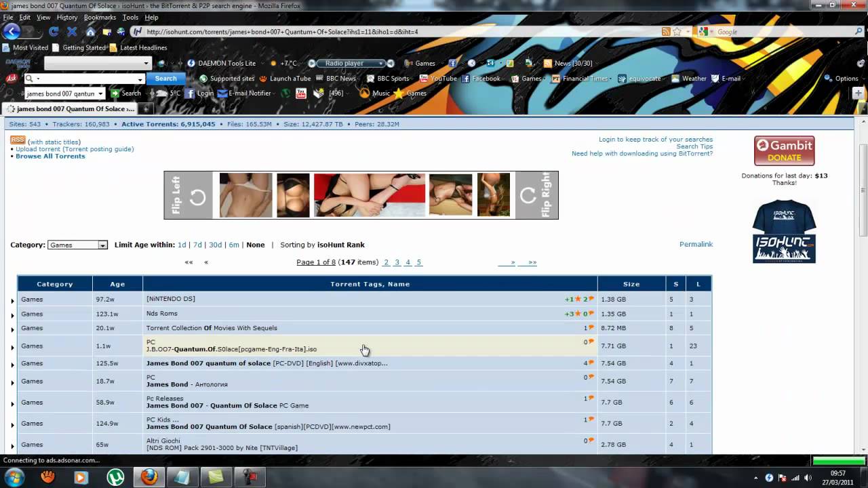Click the RSS feed icon in address bar
This screenshot has height=488, width=868.
pos(666,32)
